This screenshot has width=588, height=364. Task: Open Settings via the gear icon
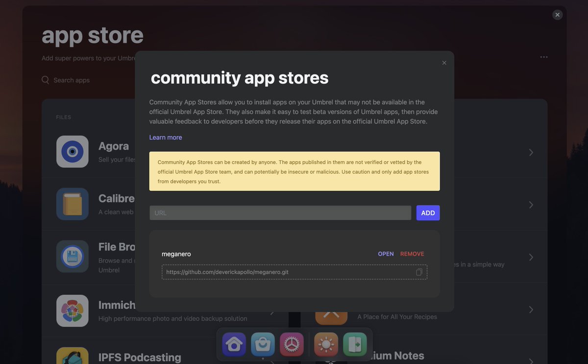pos(292,344)
